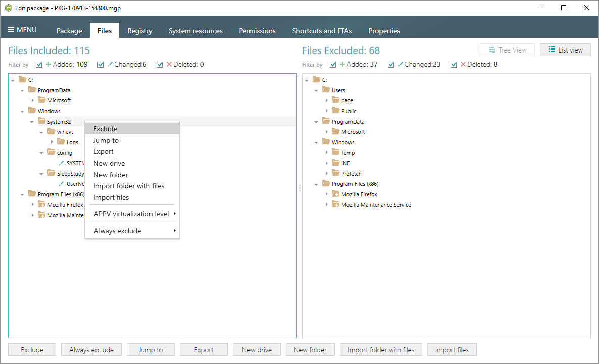Viewport: 599px width, 364px height.
Task: Collapse the ProgramData node in included tree
Action: 22,90
